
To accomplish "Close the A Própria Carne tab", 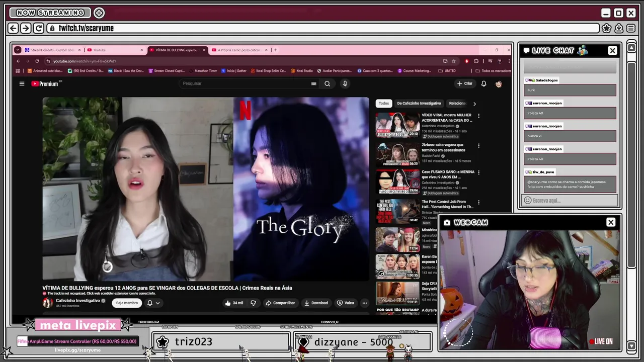I will coord(266,50).
